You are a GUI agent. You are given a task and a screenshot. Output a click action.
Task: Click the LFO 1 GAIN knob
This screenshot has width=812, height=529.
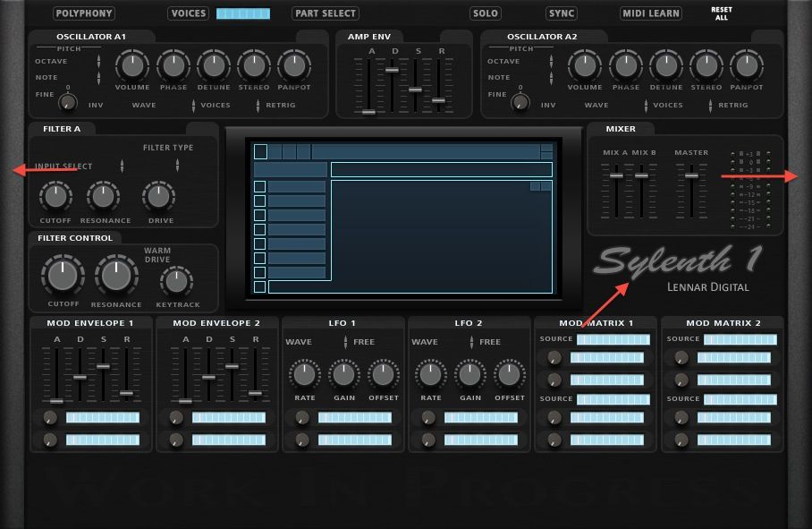point(344,375)
